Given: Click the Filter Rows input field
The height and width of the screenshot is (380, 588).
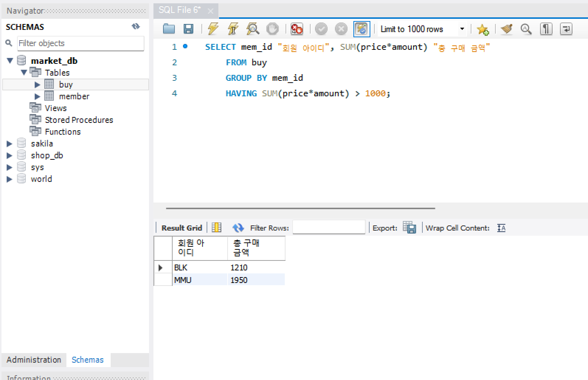Looking at the screenshot, I should click(x=329, y=227).
